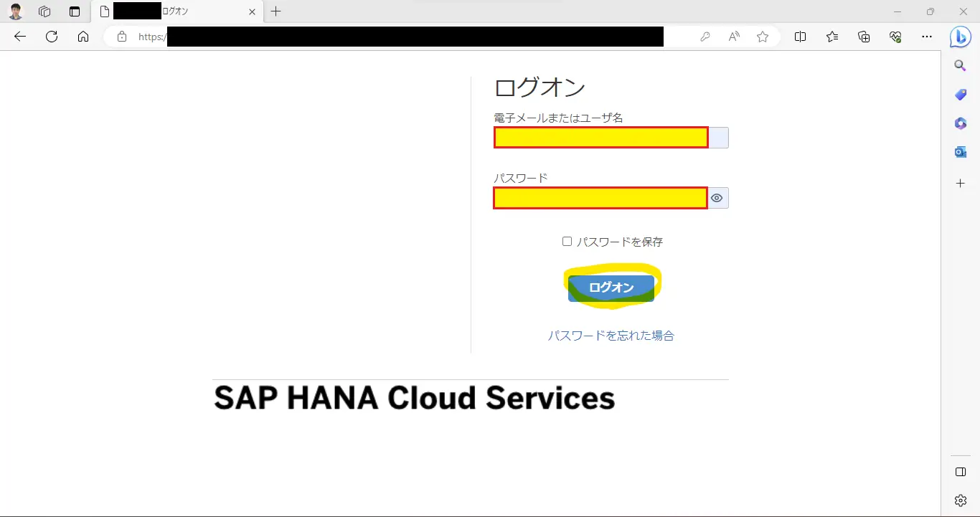Open saved passwords key icon
Viewport: 980px width, 517px height.
705,37
